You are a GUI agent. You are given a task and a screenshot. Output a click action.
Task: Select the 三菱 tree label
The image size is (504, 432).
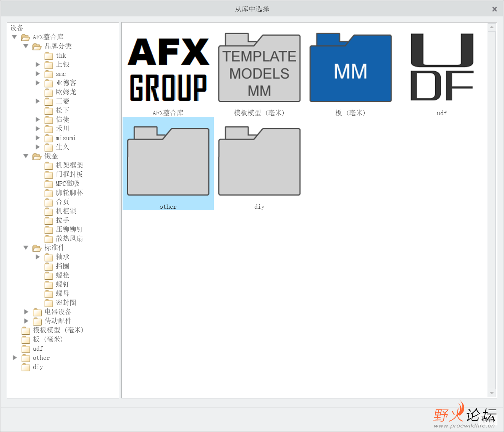point(63,101)
